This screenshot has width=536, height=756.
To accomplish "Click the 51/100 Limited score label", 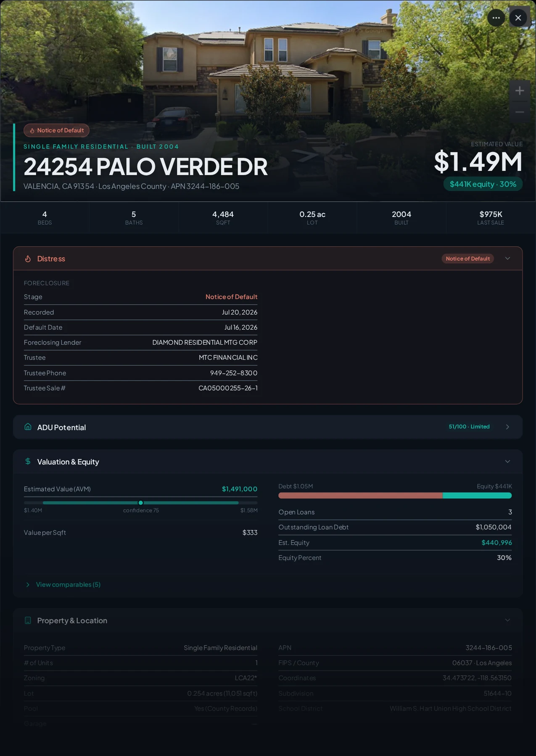I will click(x=469, y=427).
